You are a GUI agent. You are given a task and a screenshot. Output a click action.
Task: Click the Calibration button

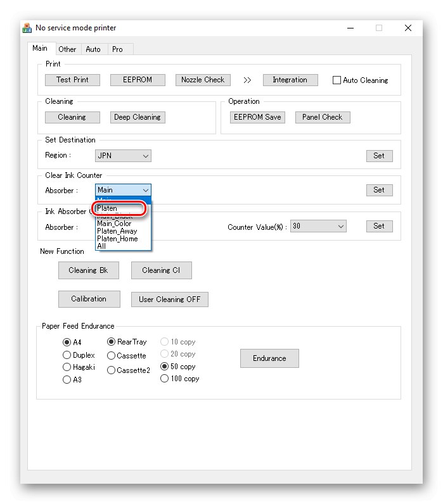(89, 299)
